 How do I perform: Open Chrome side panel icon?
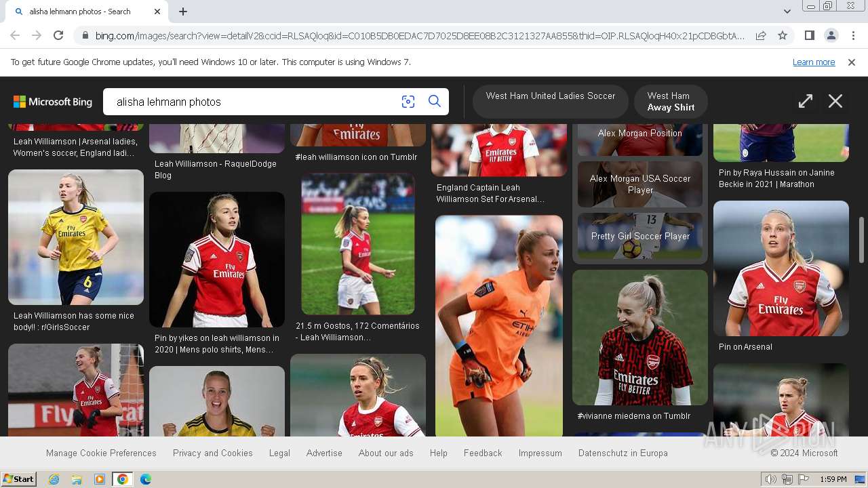[x=809, y=35]
